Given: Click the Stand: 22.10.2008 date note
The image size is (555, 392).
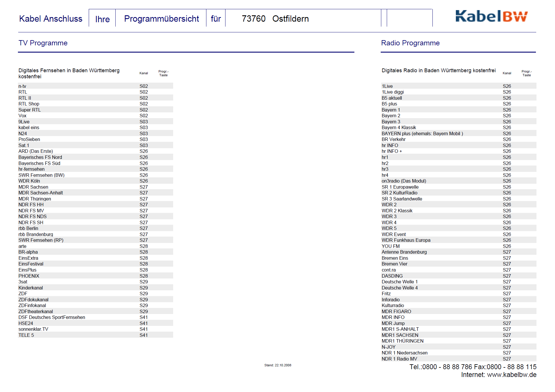Looking at the screenshot, I should pyautogui.click(x=277, y=365).
